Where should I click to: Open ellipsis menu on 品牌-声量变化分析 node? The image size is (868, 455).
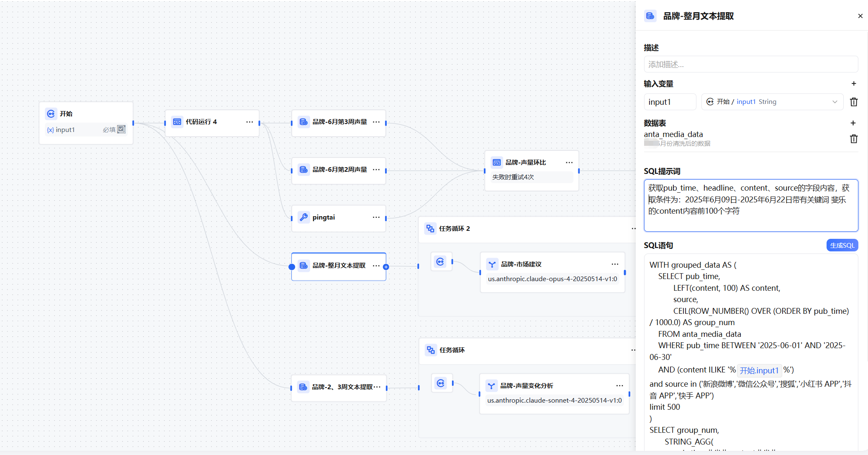tap(619, 385)
